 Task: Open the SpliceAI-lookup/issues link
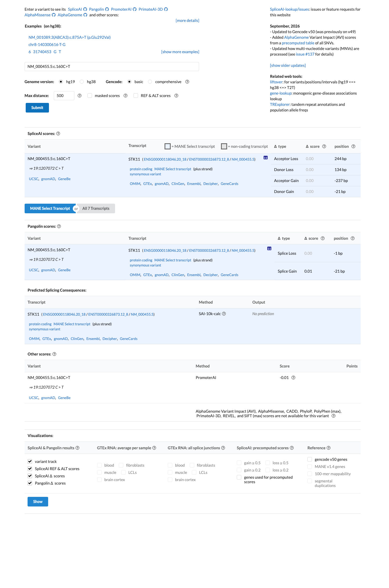click(x=289, y=9)
